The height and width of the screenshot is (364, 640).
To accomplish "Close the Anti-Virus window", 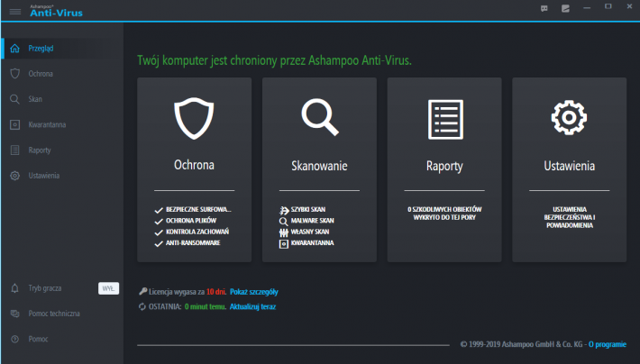I will pyautogui.click(x=629, y=6).
